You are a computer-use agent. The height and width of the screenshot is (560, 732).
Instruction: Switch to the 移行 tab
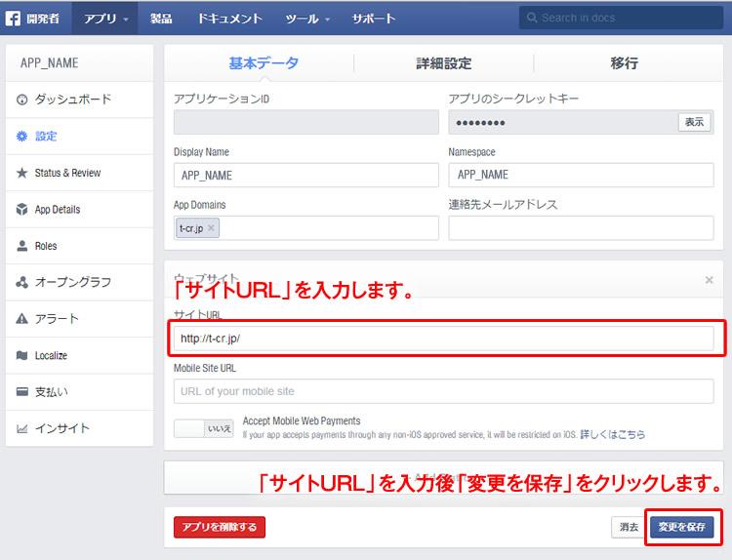click(624, 63)
